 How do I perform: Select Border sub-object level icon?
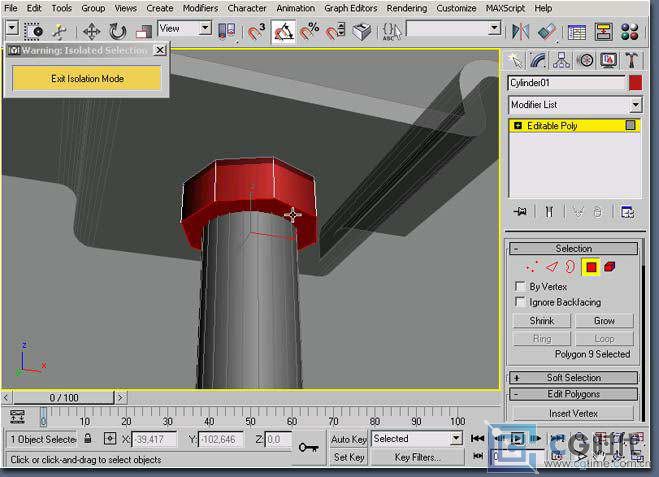pos(570,266)
